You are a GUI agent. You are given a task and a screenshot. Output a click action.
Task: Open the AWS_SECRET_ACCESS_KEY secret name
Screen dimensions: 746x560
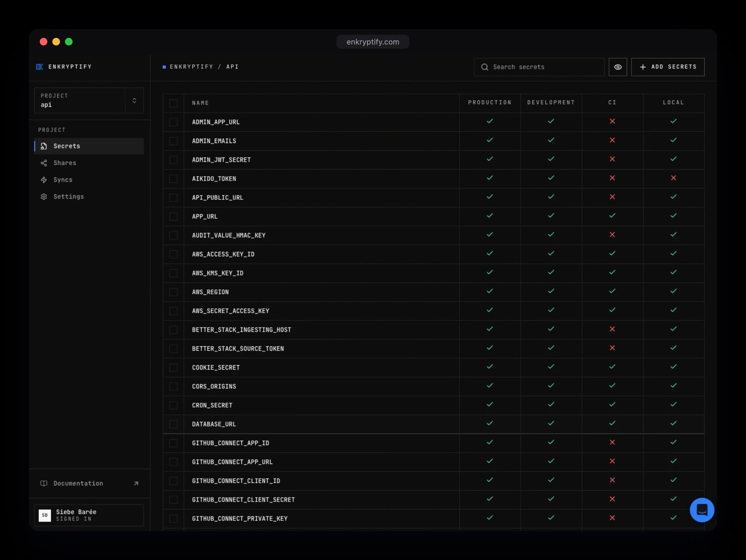[230, 311]
